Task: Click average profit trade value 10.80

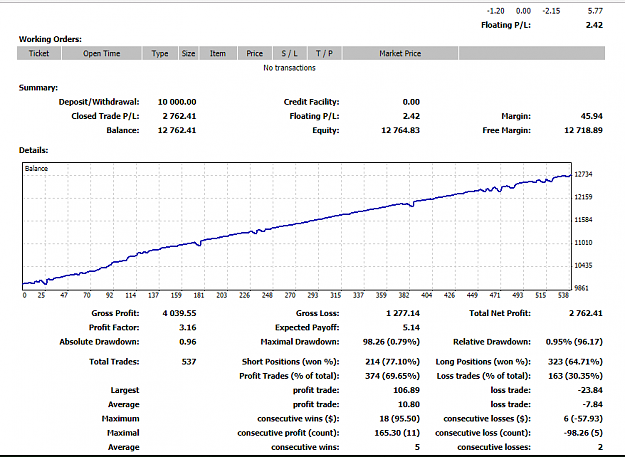Action: pos(409,404)
